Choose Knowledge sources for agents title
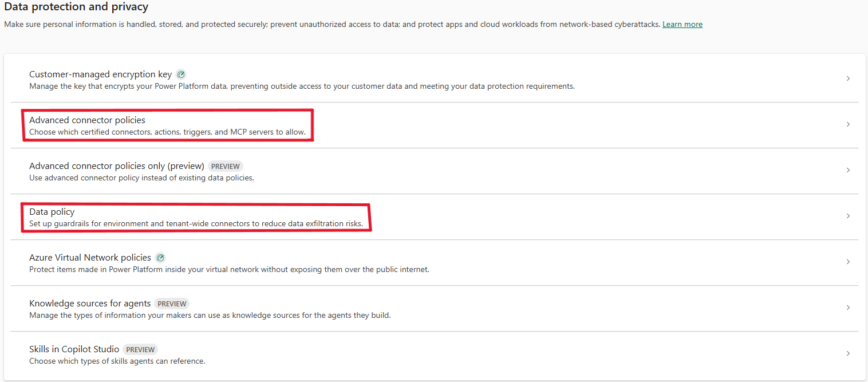Image resolution: width=868 pixels, height=382 pixels. tap(90, 304)
